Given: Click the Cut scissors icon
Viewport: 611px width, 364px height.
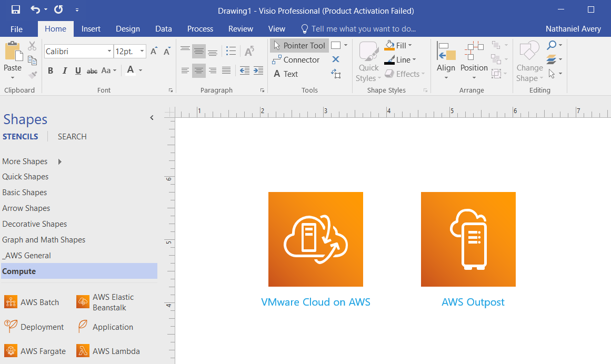Looking at the screenshot, I should click(32, 46).
